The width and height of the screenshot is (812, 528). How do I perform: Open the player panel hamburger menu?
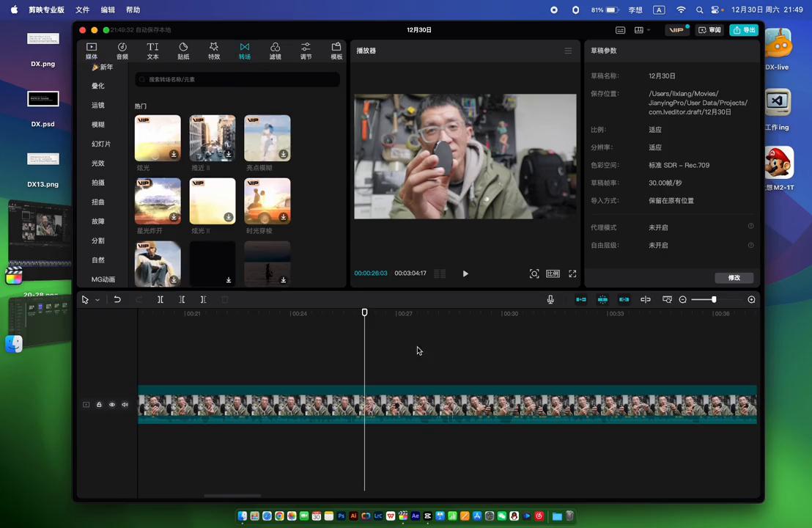click(568, 51)
